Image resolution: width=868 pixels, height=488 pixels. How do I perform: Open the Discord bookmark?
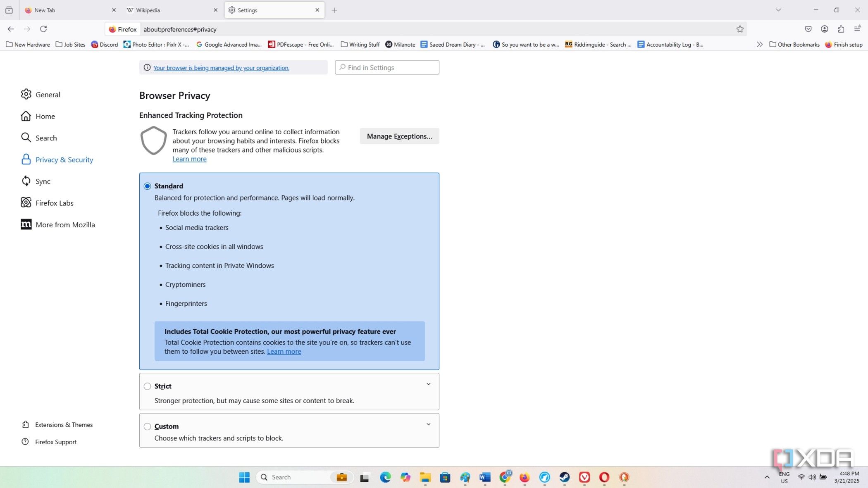tap(105, 44)
